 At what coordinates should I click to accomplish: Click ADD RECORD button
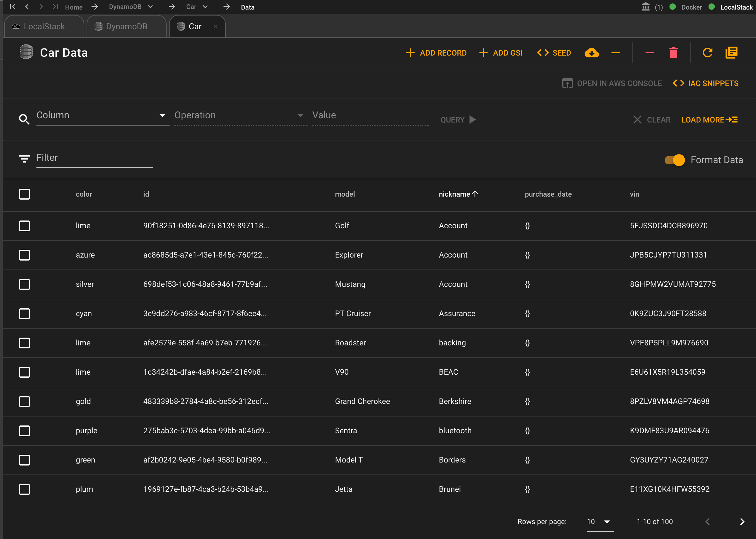[x=436, y=53]
